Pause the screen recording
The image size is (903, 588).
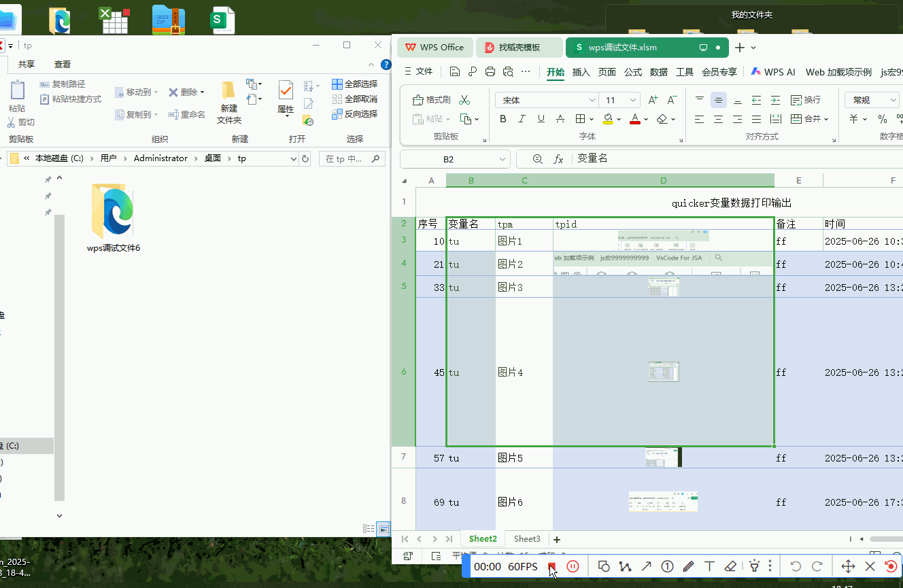click(573, 566)
